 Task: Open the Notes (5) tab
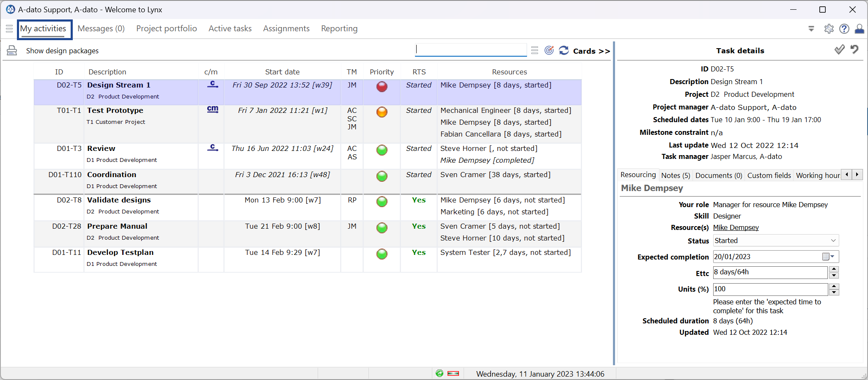[x=676, y=175]
